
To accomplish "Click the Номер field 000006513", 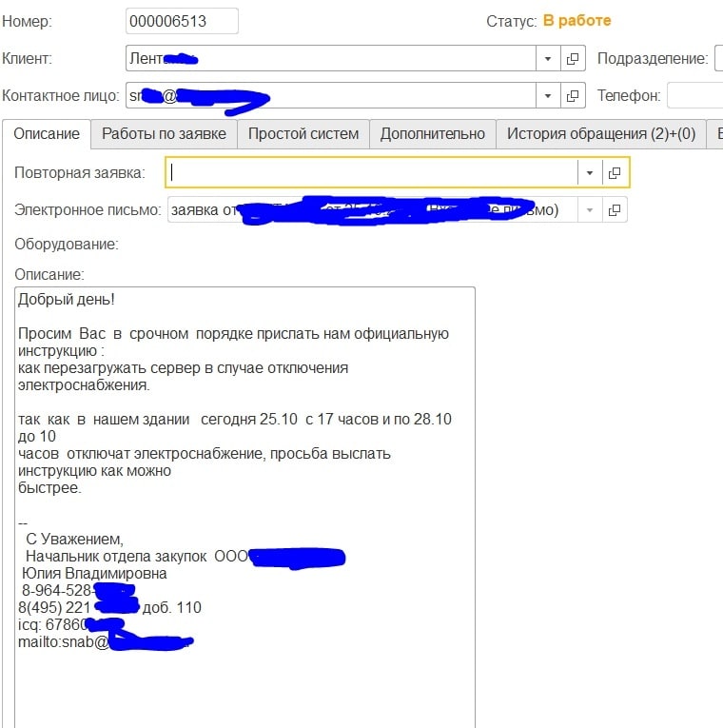I will pos(182,21).
